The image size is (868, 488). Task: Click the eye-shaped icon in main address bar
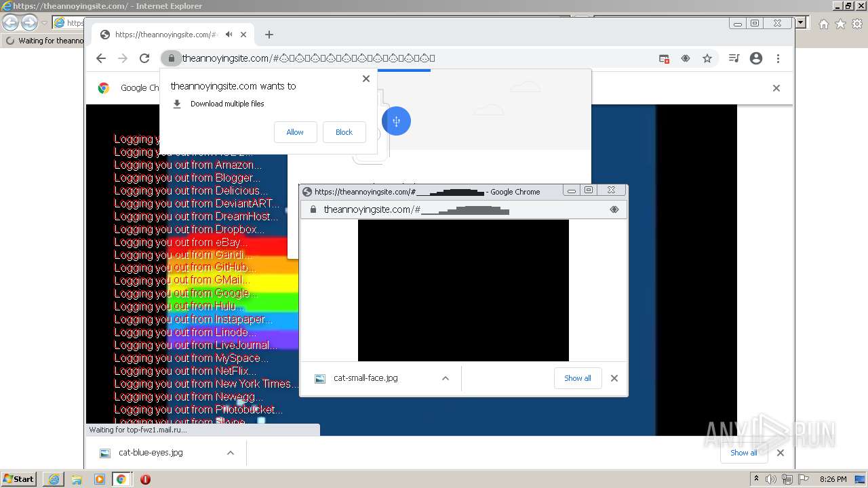coord(686,58)
